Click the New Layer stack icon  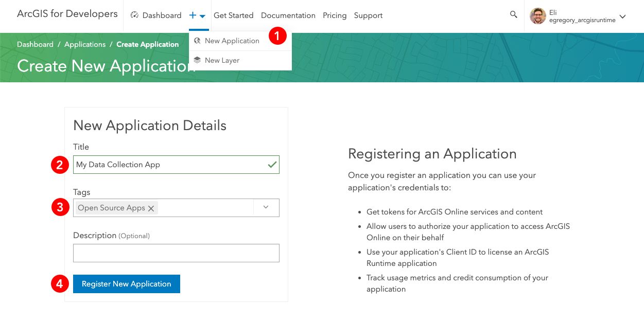(197, 60)
